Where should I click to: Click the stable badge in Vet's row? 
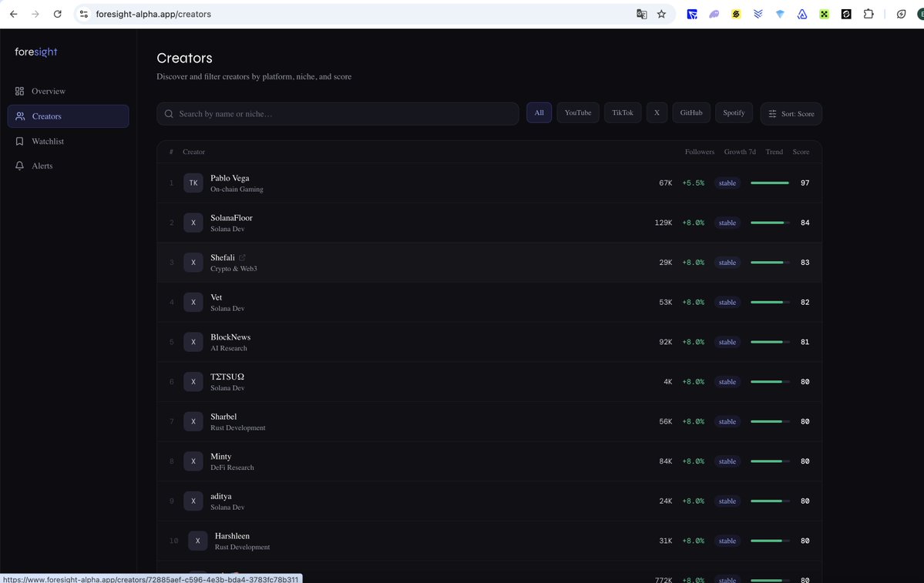727,302
